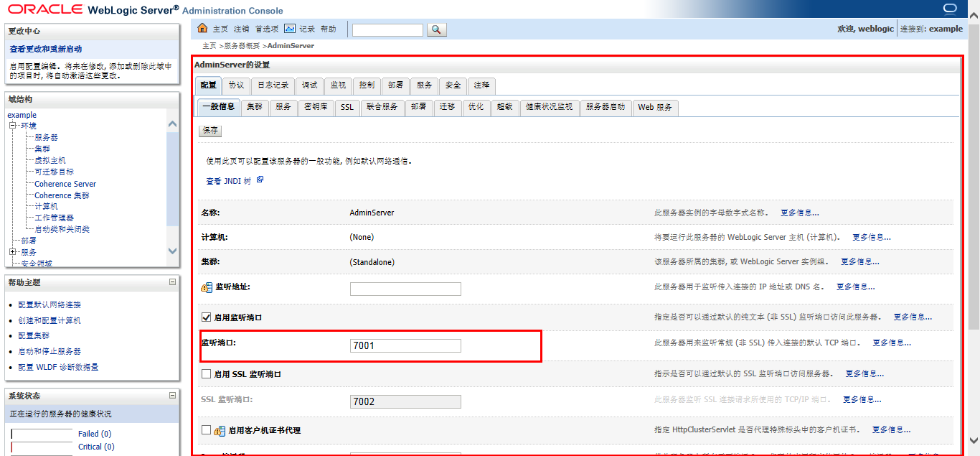The image size is (980, 456).
Task: Open the 注释 tab
Action: tap(481, 85)
